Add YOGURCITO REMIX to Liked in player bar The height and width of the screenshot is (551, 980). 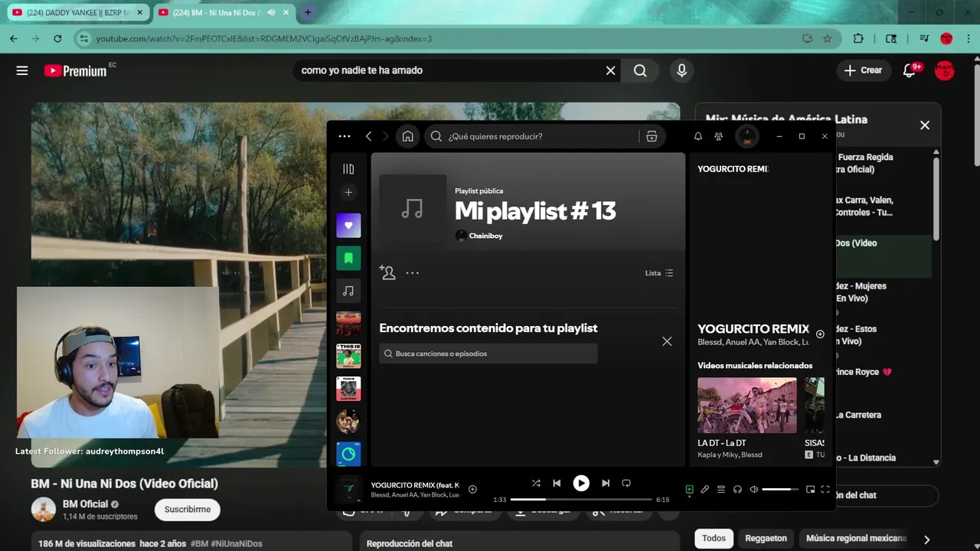point(472,489)
